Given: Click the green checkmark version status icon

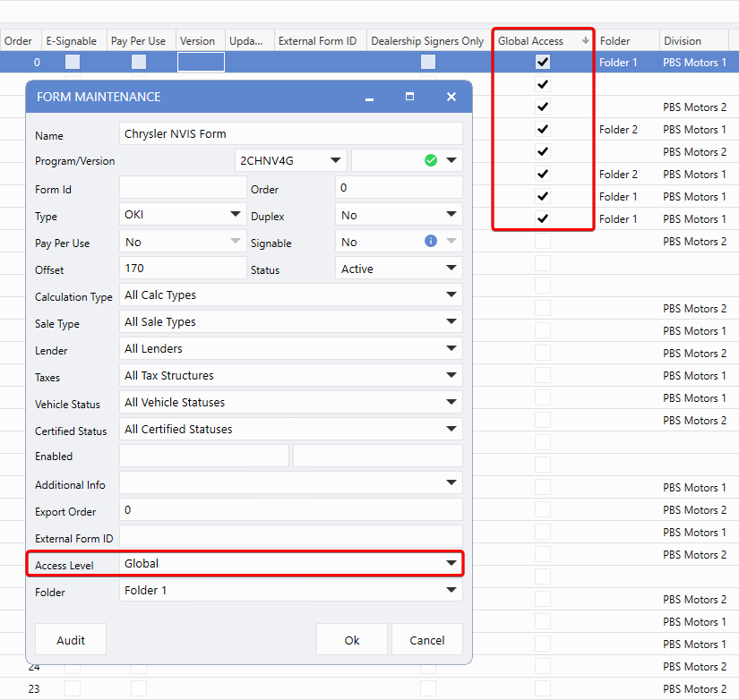Looking at the screenshot, I should [x=431, y=160].
